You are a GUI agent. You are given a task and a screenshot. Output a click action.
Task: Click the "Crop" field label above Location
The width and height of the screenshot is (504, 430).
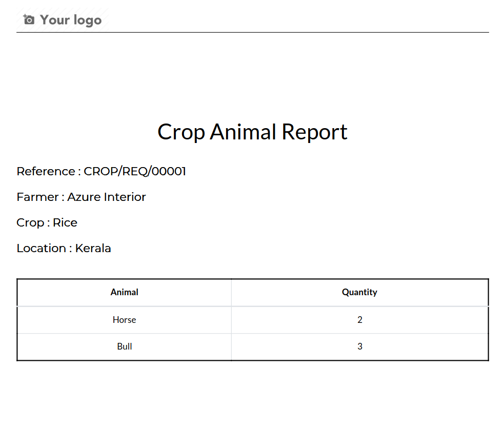pyautogui.click(x=30, y=222)
